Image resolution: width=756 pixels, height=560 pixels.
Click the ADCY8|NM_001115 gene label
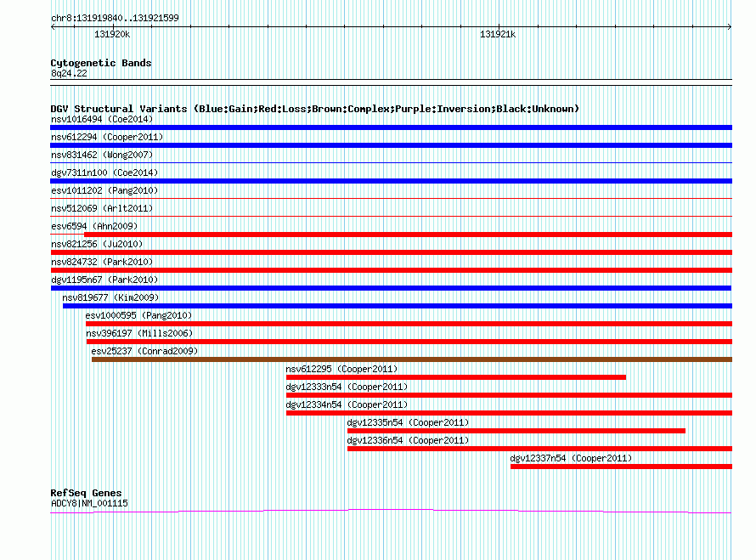click(x=90, y=503)
